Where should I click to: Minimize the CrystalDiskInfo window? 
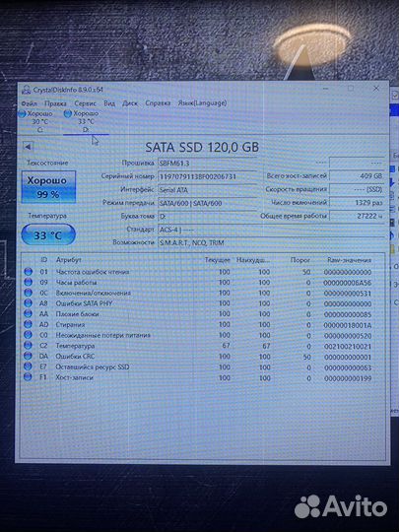(325, 89)
